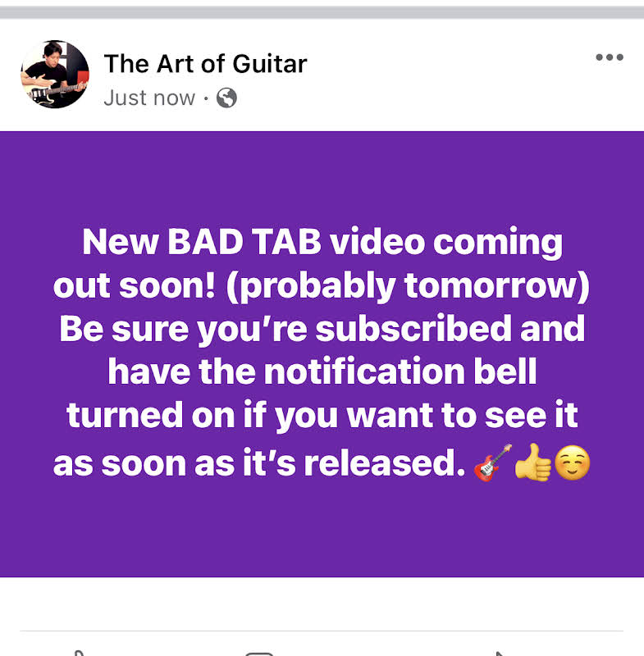Tap the partially visible Comment bubble icon
The width and height of the screenshot is (644, 656).
pos(259,654)
